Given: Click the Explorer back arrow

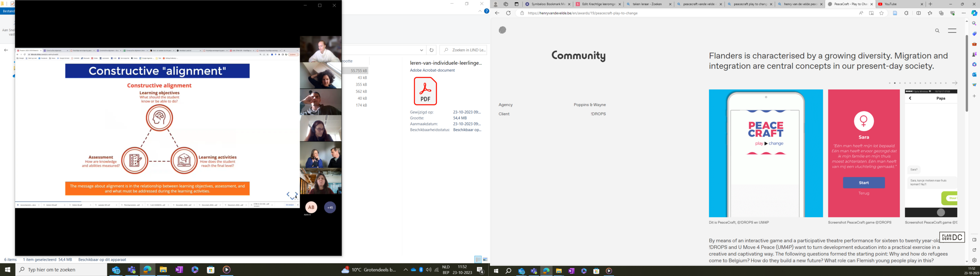Looking at the screenshot, I should click(6, 50).
